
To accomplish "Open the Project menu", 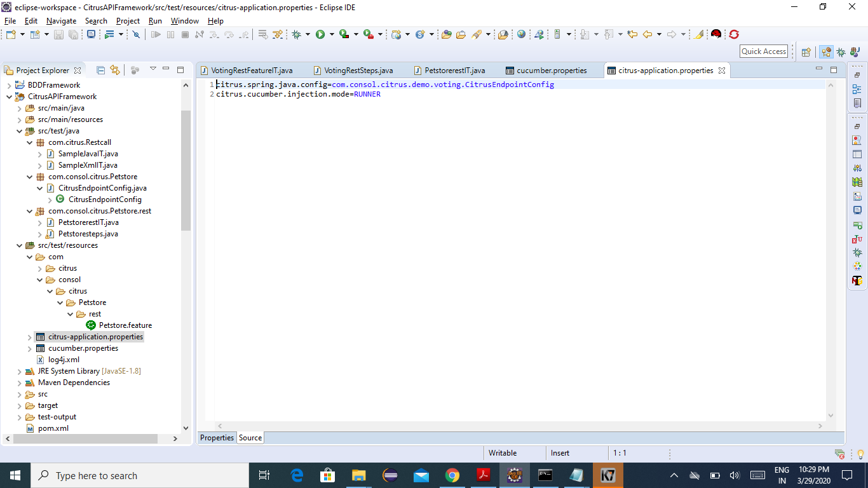I will coord(128,21).
